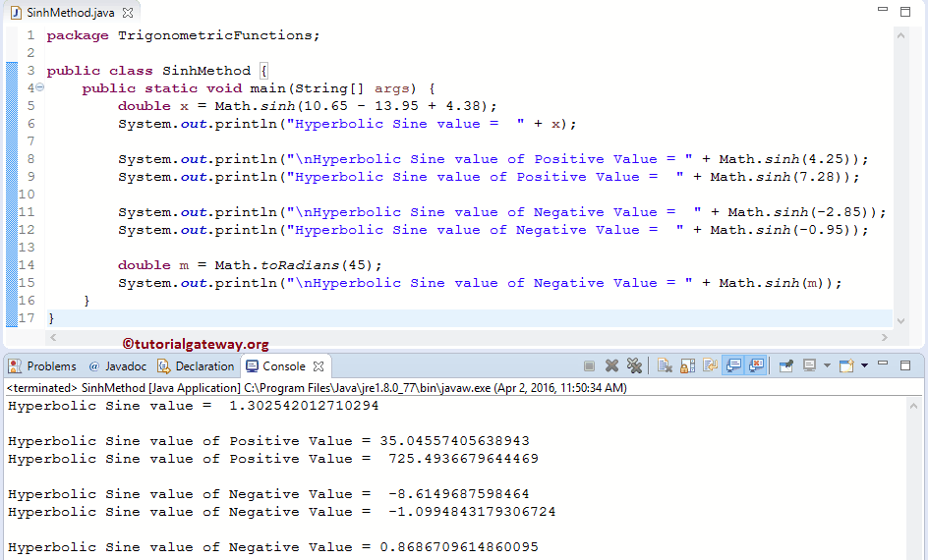Toggle show console when standard error changes
Viewport: 928px width, 560px height.
(x=757, y=366)
